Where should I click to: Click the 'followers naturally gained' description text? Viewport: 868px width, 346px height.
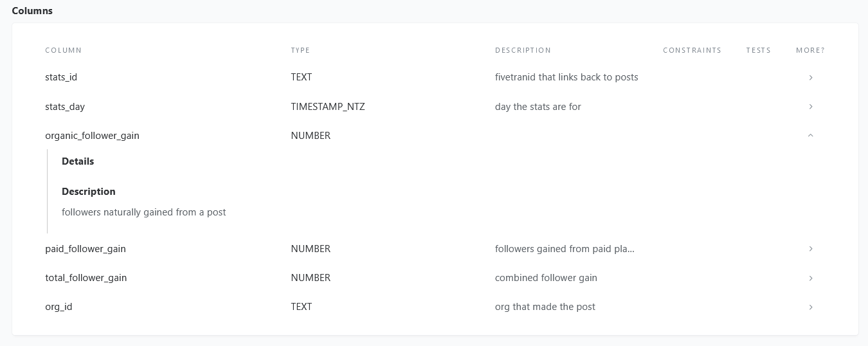(144, 212)
